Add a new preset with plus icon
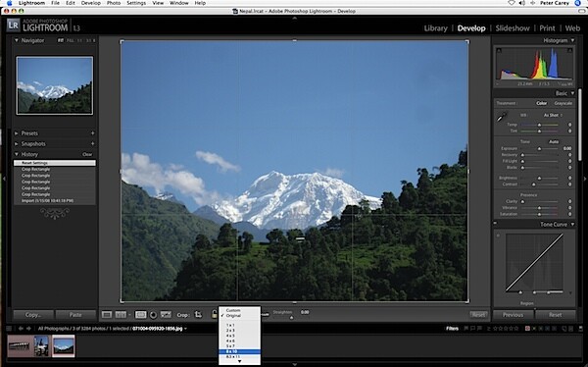Screen dimensions: 588x367 click(93, 133)
